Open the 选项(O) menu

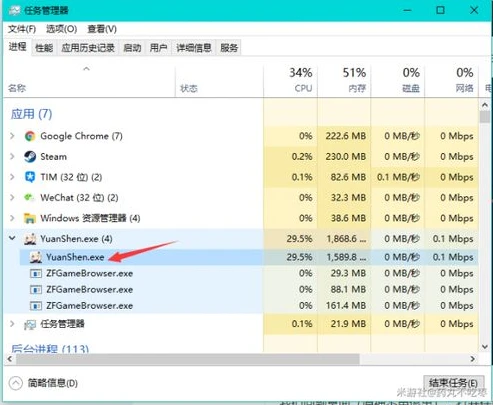click(x=61, y=29)
